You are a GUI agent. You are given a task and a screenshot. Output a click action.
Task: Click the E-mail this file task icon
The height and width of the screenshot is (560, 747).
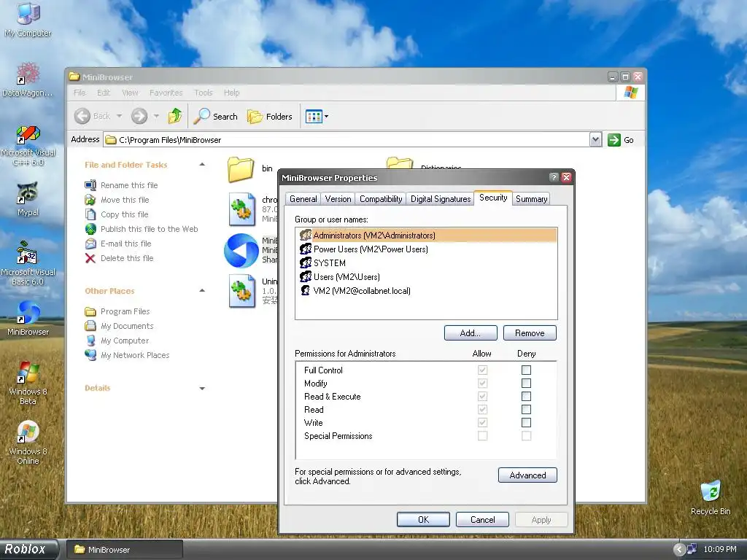tap(90, 244)
